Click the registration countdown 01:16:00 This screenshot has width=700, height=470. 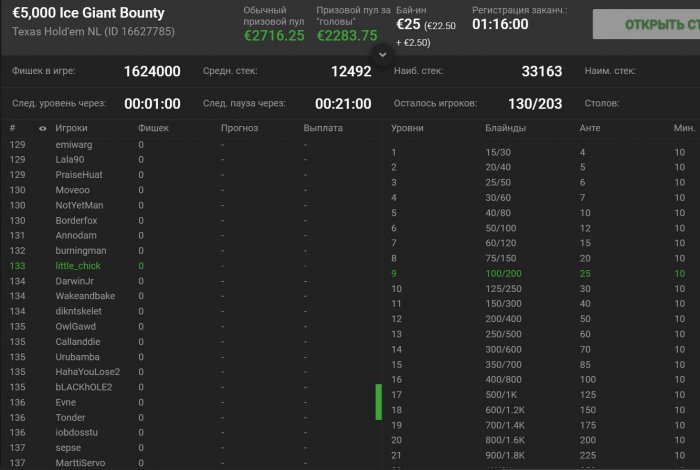(x=500, y=24)
